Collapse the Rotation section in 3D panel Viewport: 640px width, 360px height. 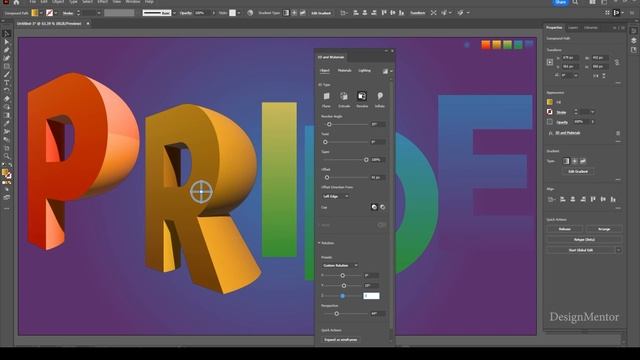[319, 243]
